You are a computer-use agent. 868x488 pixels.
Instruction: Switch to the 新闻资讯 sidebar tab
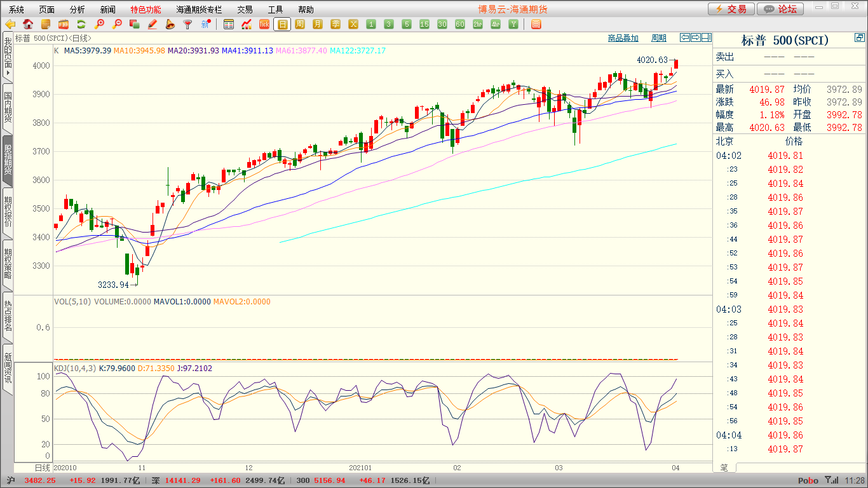tap(8, 369)
